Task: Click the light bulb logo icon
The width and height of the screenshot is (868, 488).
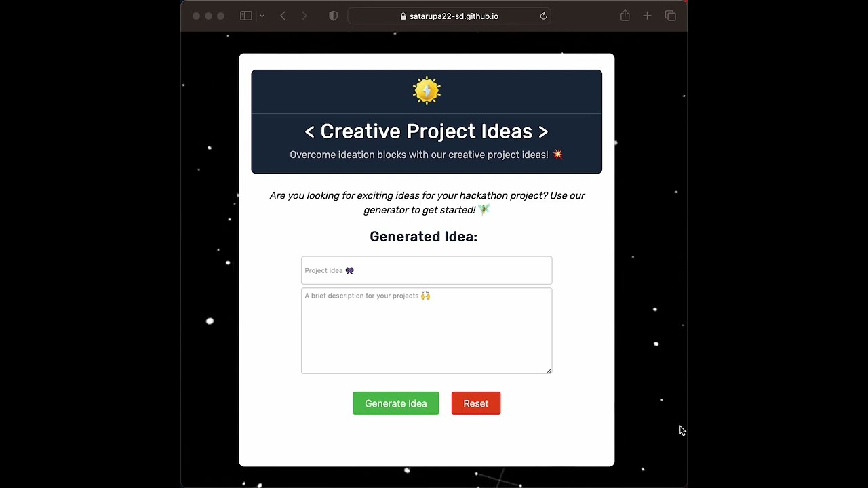Action: point(427,90)
